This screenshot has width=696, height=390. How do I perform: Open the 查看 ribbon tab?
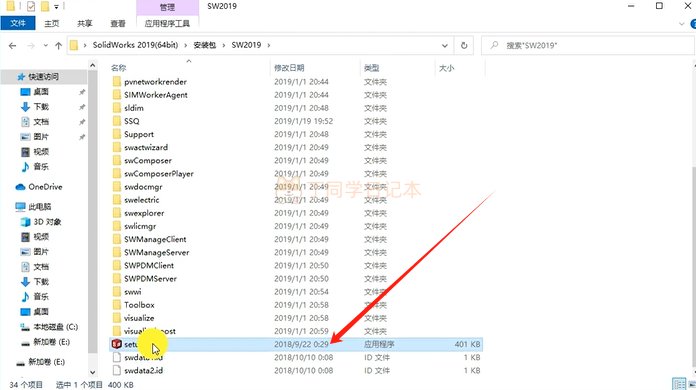click(118, 24)
